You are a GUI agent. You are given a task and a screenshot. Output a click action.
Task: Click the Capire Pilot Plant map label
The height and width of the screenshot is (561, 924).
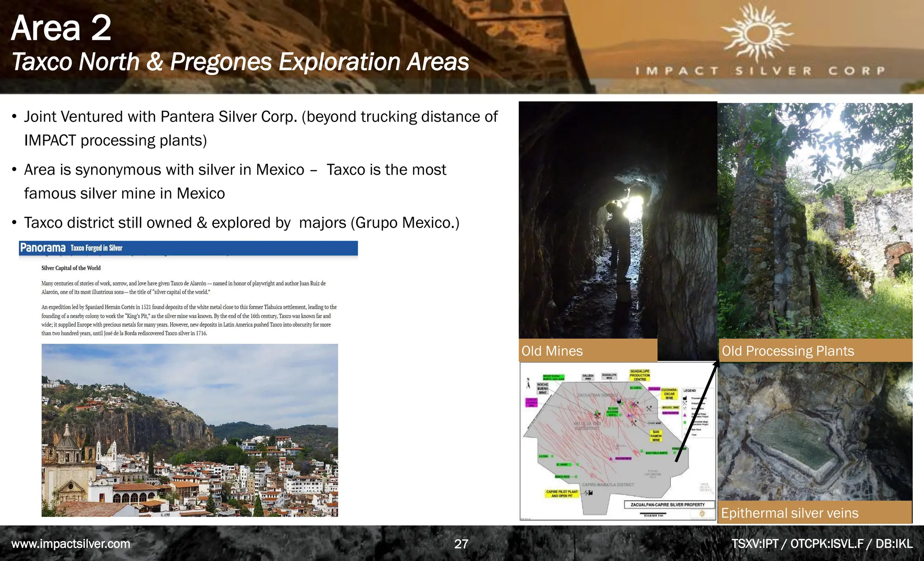(x=561, y=493)
